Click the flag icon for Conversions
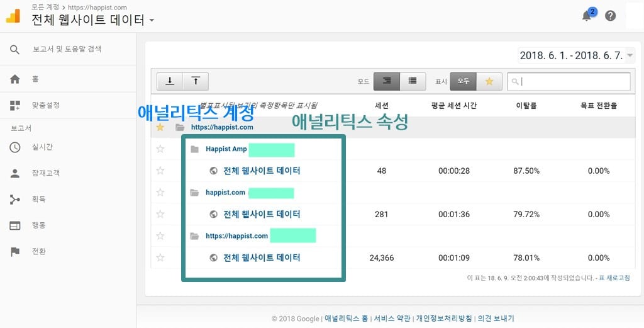644x328 pixels. (x=15, y=252)
